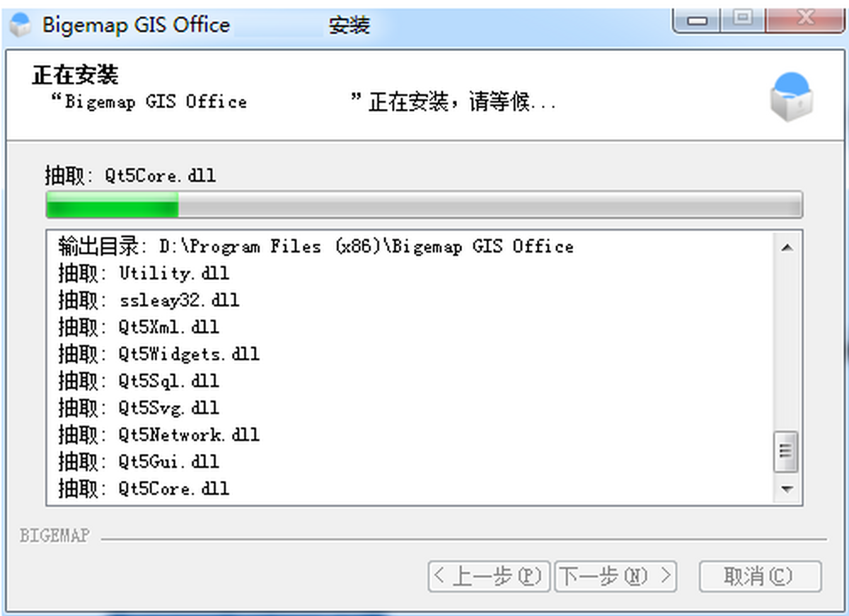The height and width of the screenshot is (616, 849).
Task: Select the 输出目录 output directory log line
Action: [x=316, y=247]
